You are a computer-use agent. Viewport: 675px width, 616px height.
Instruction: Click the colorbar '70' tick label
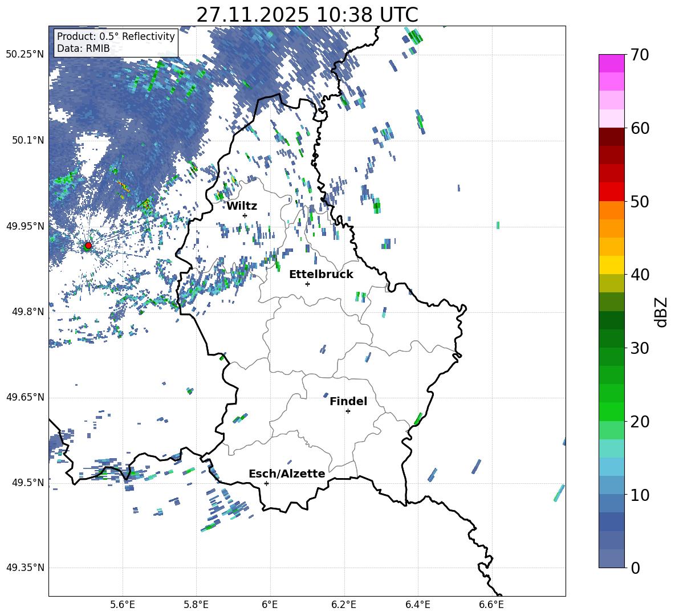pyautogui.click(x=640, y=55)
